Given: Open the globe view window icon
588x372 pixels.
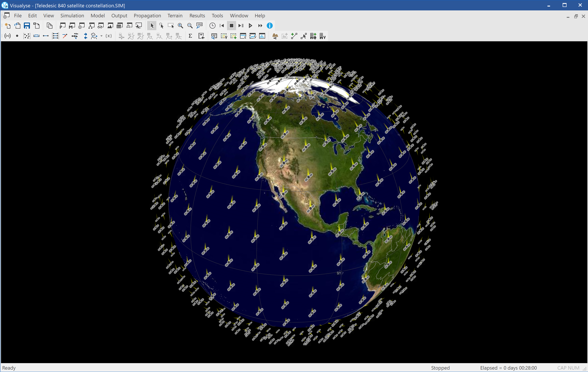Looking at the screenshot, I should click(x=82, y=26).
